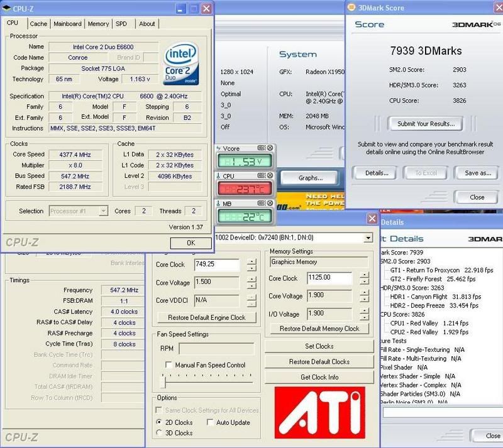This screenshot has width=503, height=448.
Task: Close the CPU-Z window
Action: pyautogui.click(x=206, y=9)
